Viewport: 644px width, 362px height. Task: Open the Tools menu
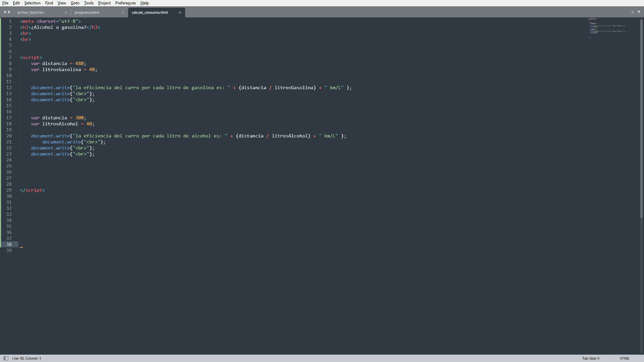point(89,3)
